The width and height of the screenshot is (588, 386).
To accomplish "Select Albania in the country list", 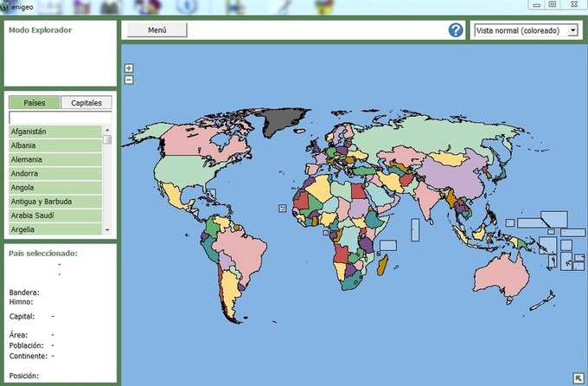I will [x=55, y=145].
